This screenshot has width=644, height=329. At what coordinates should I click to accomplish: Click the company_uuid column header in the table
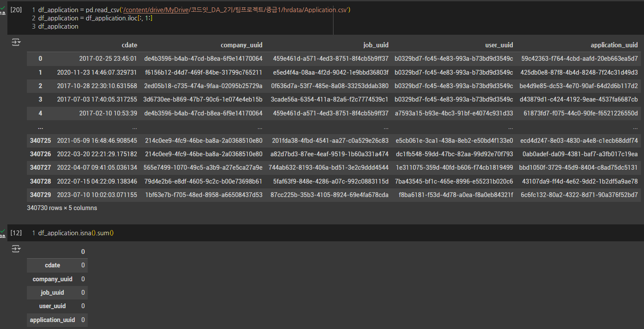[x=241, y=45]
